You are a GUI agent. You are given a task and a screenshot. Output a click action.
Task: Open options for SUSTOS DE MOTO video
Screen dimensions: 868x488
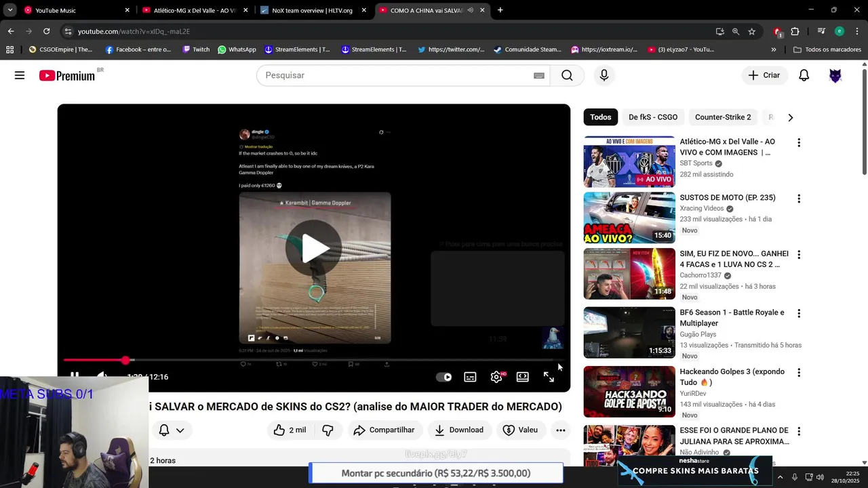pyautogui.click(x=799, y=199)
